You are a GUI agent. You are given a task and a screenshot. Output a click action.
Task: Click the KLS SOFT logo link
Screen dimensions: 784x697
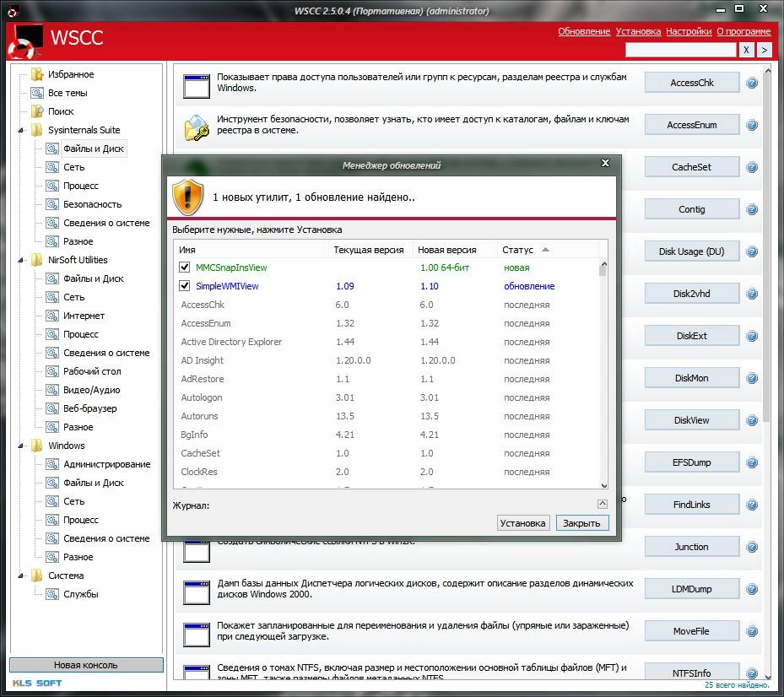[x=37, y=683]
